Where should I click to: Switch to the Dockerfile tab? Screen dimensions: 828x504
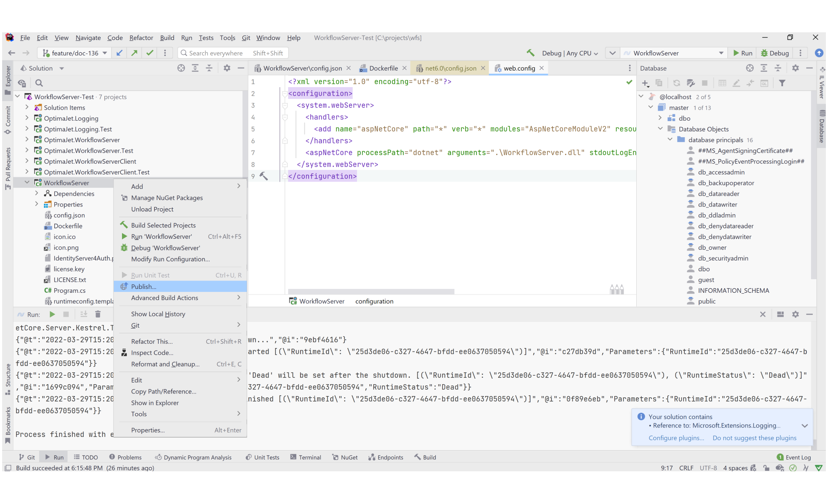pyautogui.click(x=383, y=68)
